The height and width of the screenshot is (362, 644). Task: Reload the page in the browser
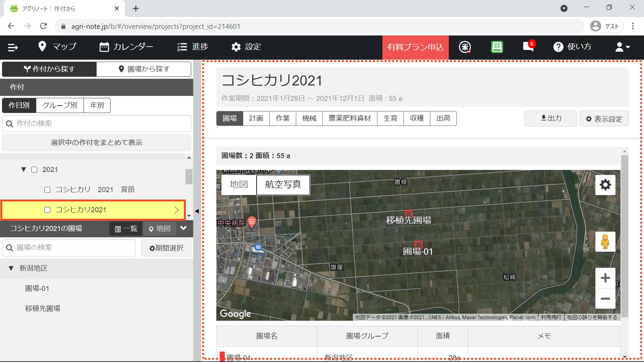43,26
